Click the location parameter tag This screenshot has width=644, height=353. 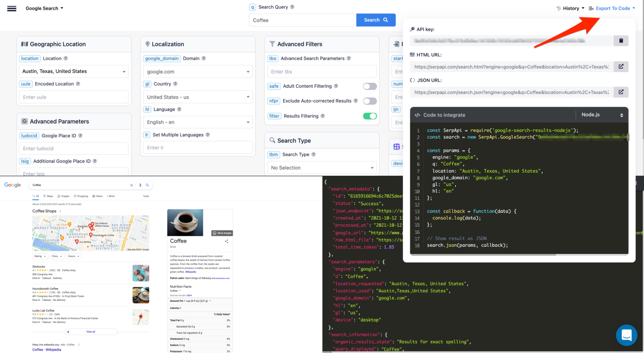tap(30, 59)
